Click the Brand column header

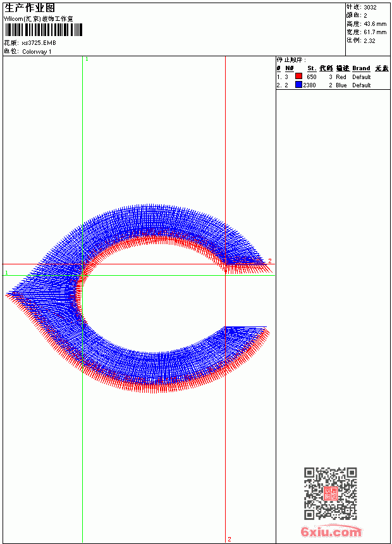[x=361, y=68]
